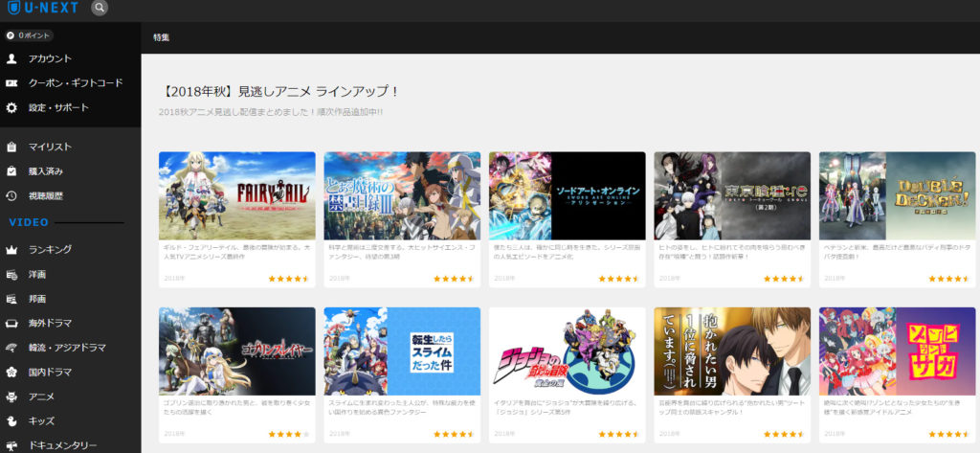Click the My List clipboard icon
The height and width of the screenshot is (453, 980).
pos(11,147)
